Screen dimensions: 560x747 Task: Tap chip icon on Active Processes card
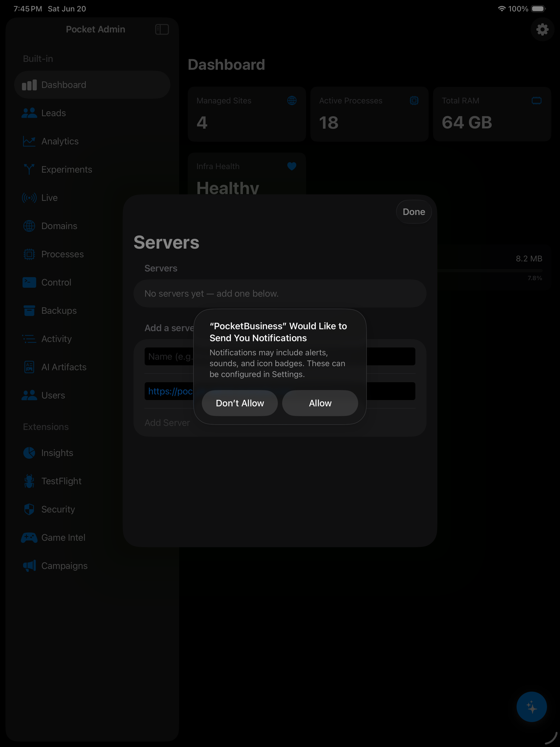click(x=414, y=100)
